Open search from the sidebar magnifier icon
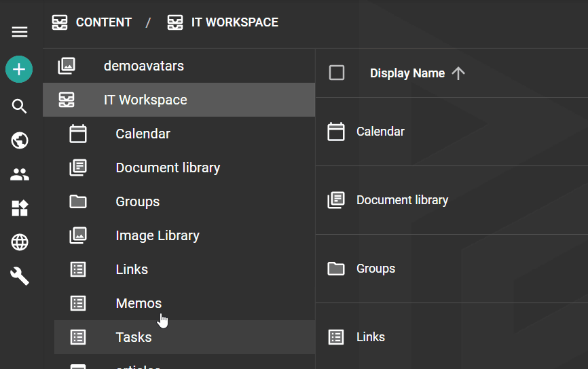The width and height of the screenshot is (588, 369). click(20, 106)
